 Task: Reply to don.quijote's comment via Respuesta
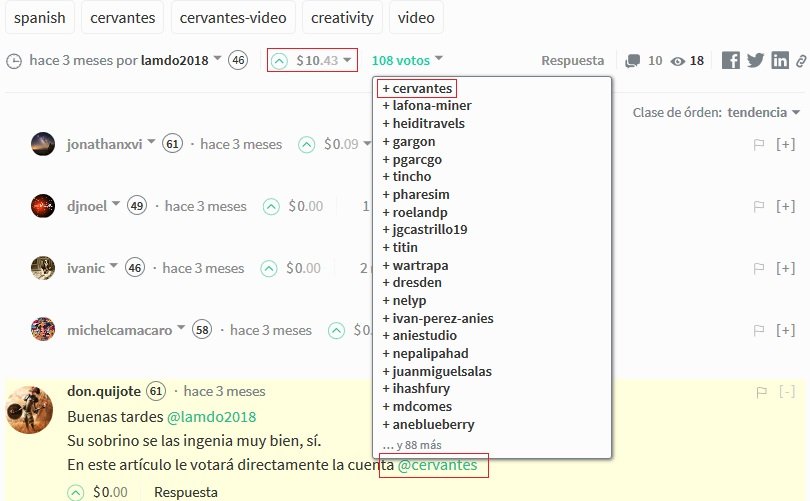[x=185, y=492]
